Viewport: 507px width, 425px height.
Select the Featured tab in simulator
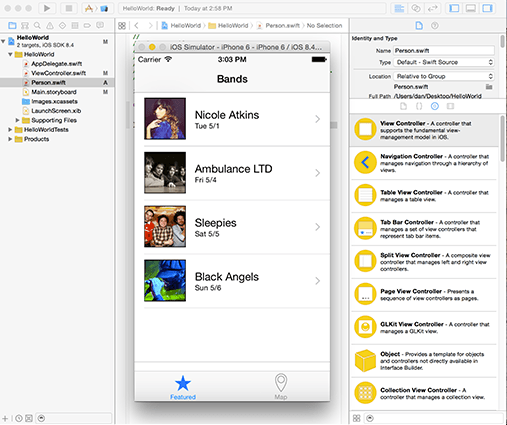(x=183, y=387)
